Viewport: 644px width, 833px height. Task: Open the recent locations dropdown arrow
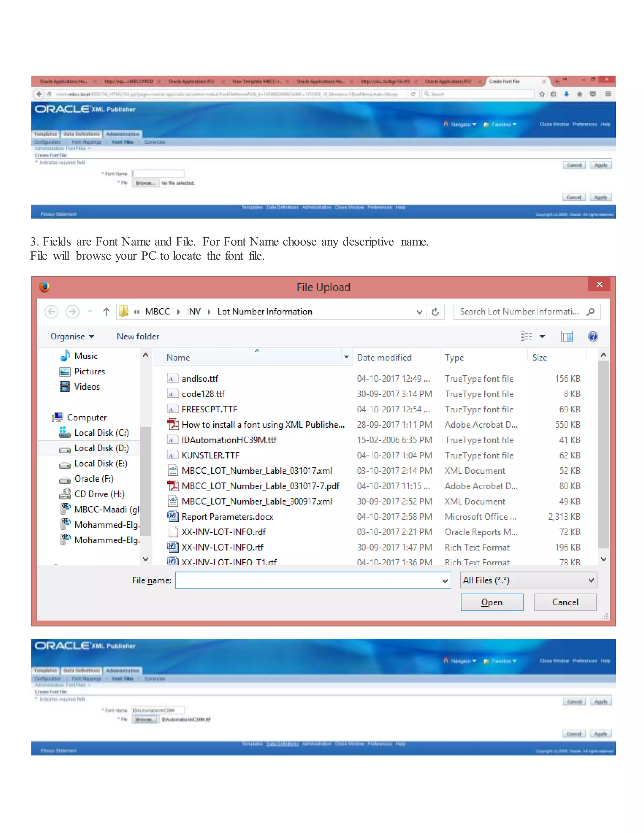coord(90,312)
